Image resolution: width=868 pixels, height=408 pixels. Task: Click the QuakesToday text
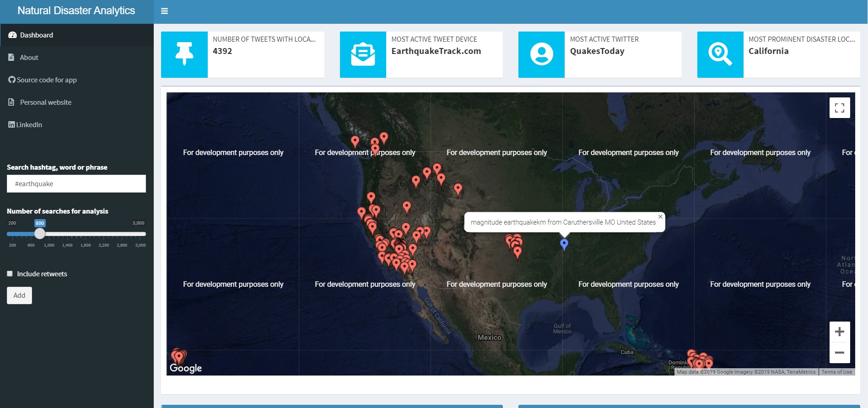597,51
